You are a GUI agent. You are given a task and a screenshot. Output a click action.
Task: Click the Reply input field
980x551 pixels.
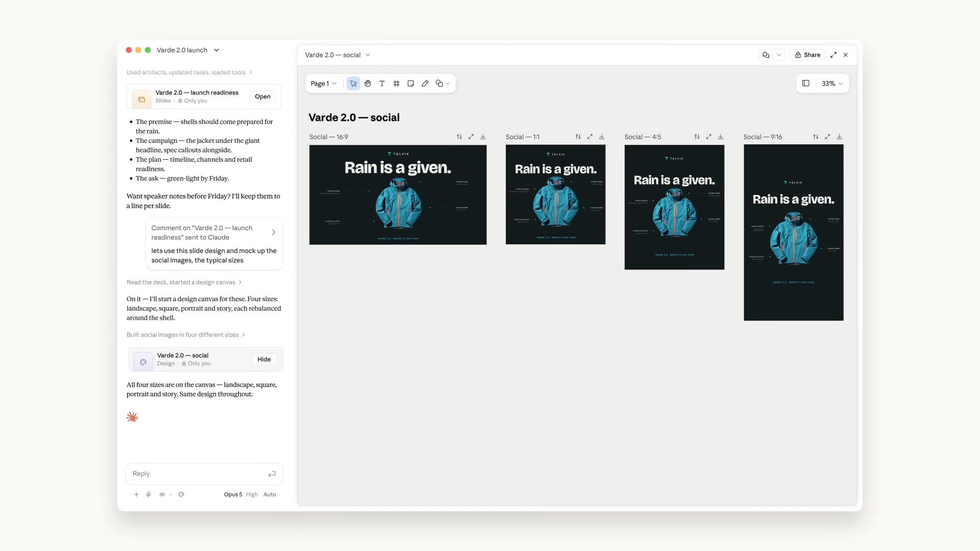[204, 474]
